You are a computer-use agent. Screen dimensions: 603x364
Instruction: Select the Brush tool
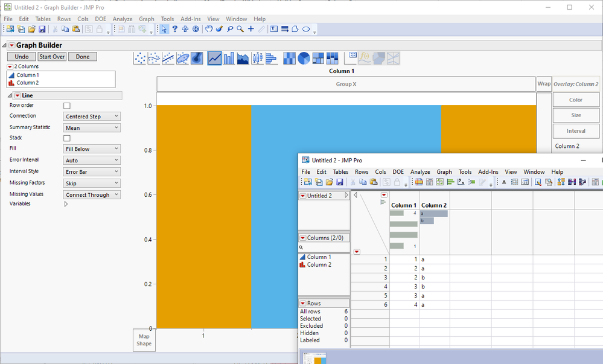(x=219, y=29)
